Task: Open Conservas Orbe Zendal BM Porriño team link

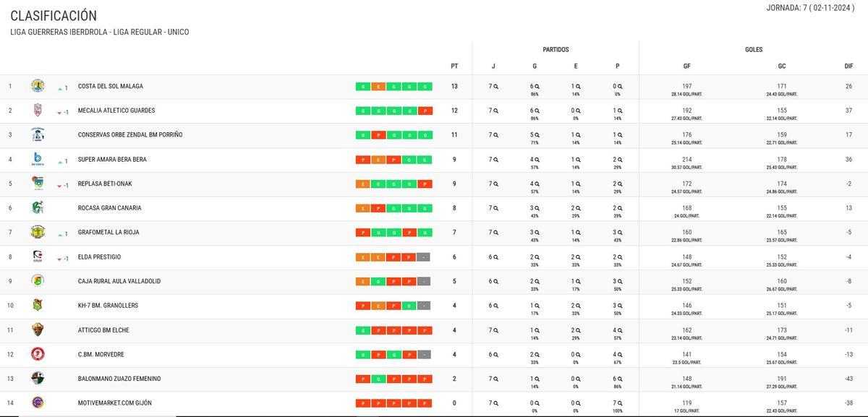Action: (x=130, y=135)
